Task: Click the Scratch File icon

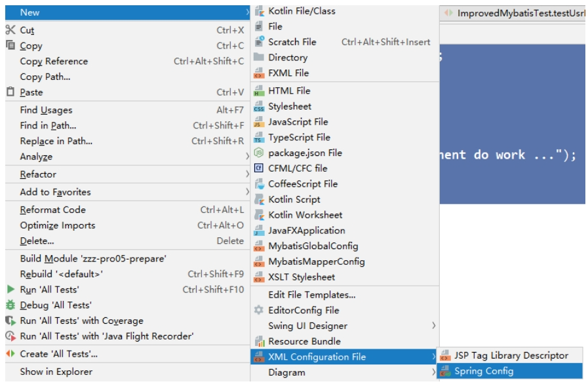Action: pyautogui.click(x=259, y=42)
